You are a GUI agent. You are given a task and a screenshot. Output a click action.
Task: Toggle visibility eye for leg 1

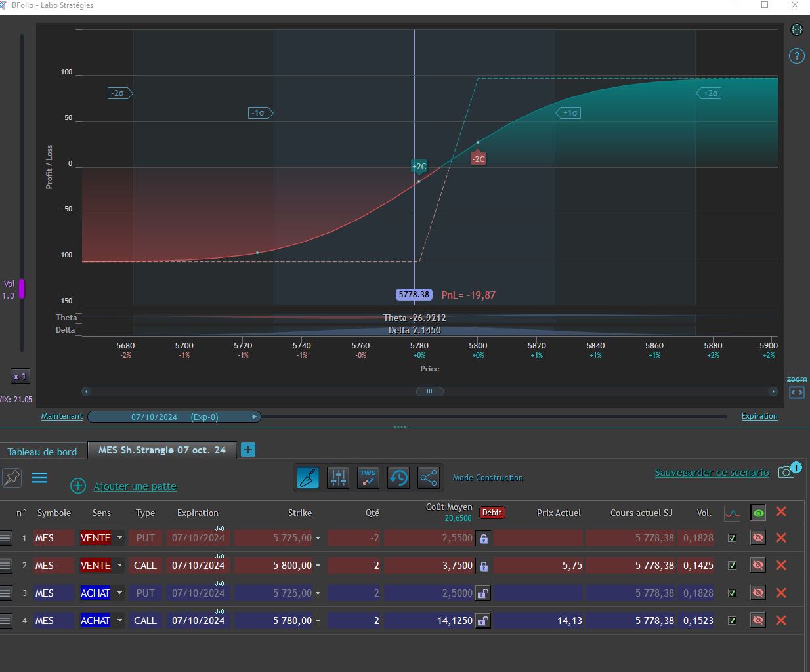coord(758,537)
